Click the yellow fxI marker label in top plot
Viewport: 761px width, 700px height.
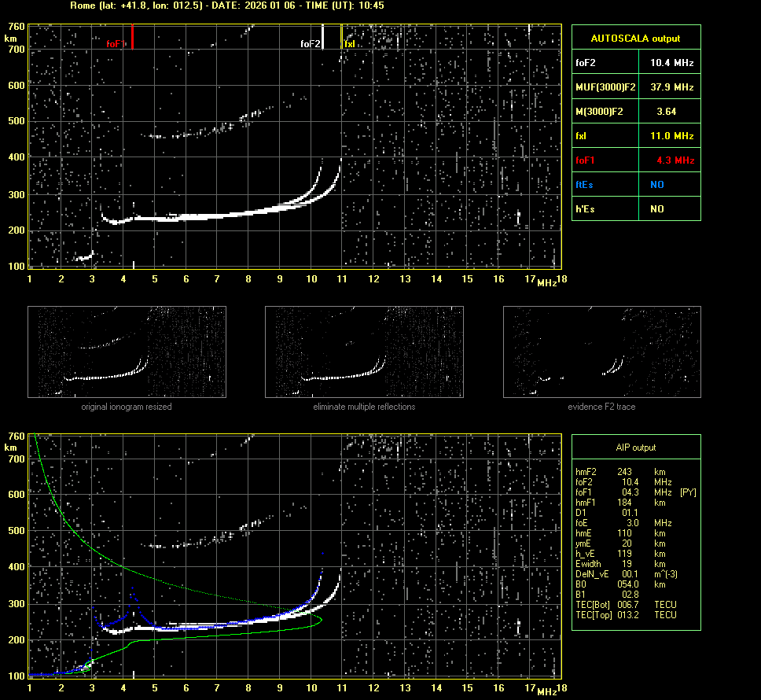[350, 45]
